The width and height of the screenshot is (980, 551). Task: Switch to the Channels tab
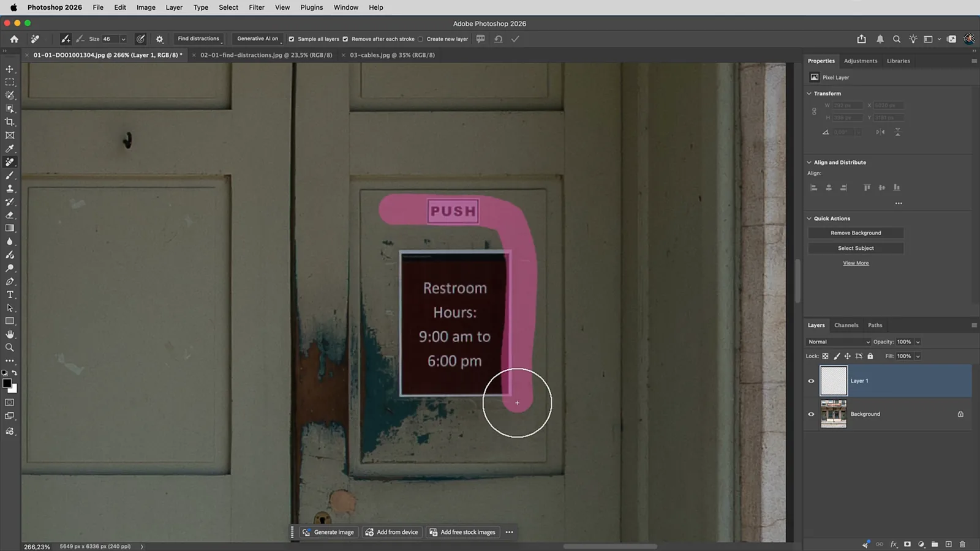846,325
